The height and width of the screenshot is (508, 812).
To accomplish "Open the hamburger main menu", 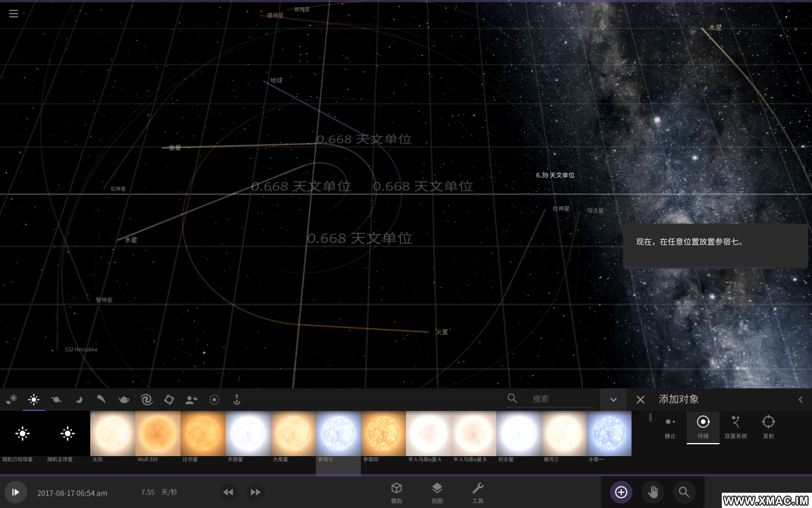I will pos(14,14).
